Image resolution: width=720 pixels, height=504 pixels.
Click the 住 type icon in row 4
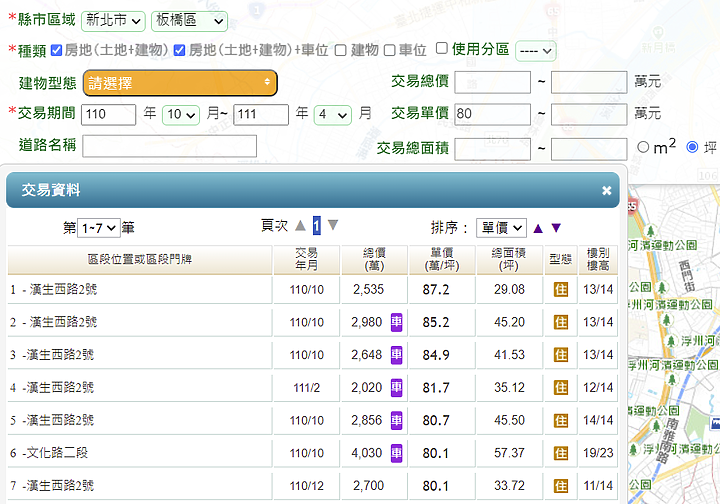coord(561,387)
